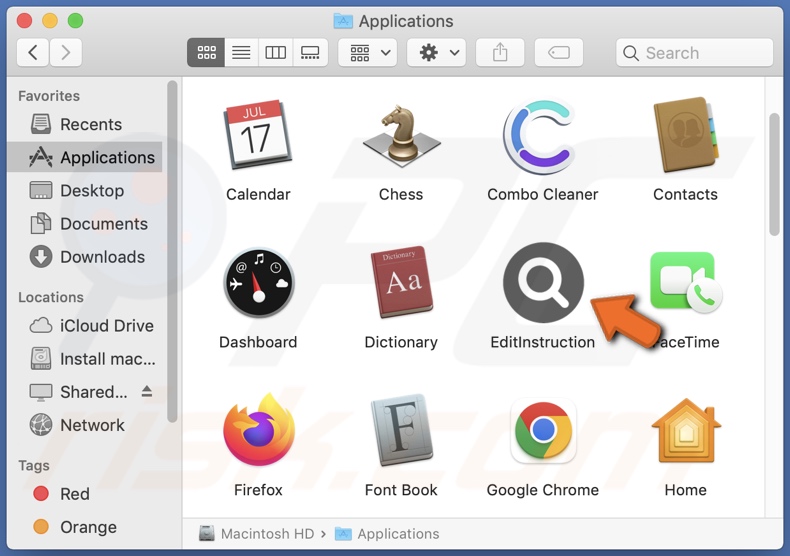Screen dimensions: 790x556
Task: Switch to gallery view
Action: pos(310,52)
